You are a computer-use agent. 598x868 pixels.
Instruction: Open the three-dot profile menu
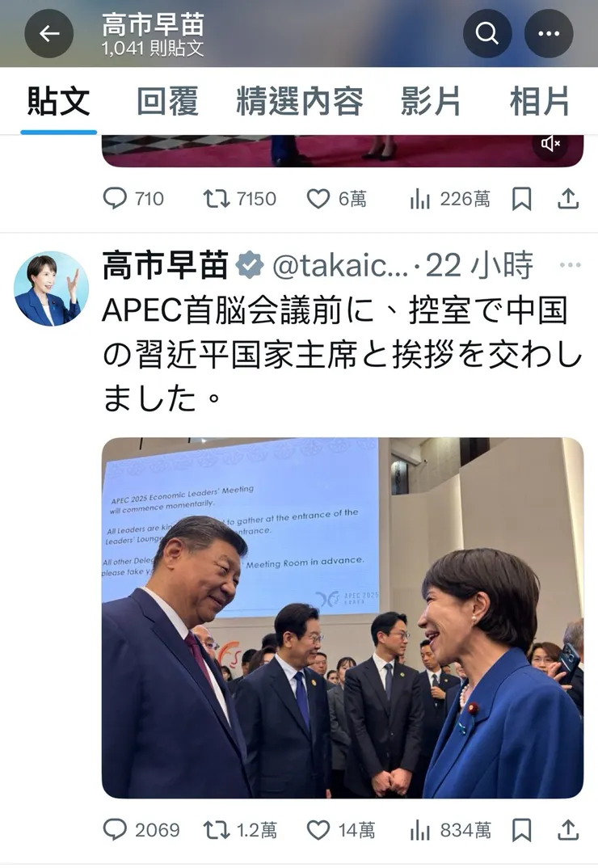pos(549,34)
